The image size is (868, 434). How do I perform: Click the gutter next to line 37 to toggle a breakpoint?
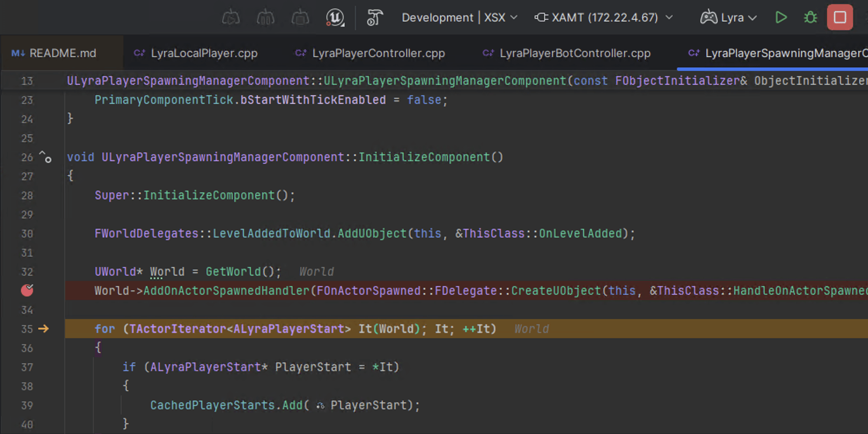27,367
